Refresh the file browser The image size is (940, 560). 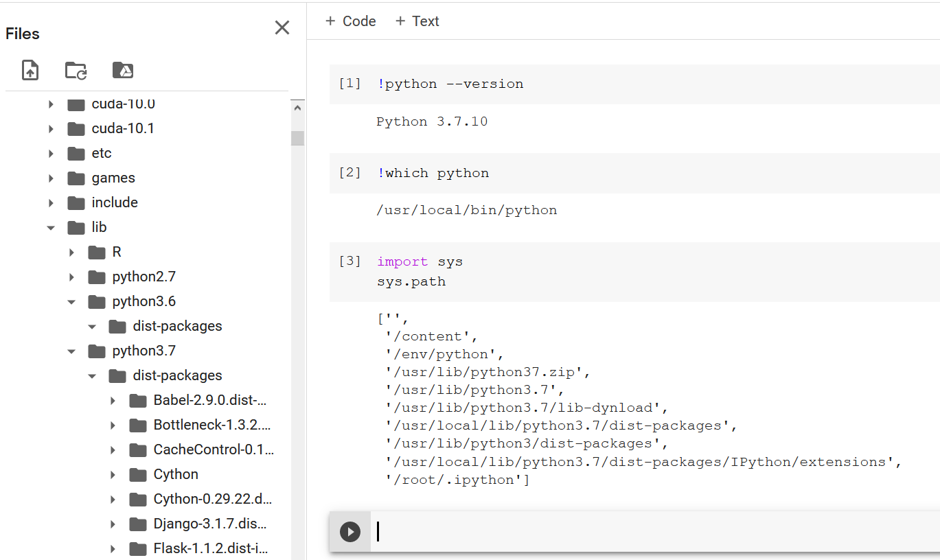pos(76,70)
